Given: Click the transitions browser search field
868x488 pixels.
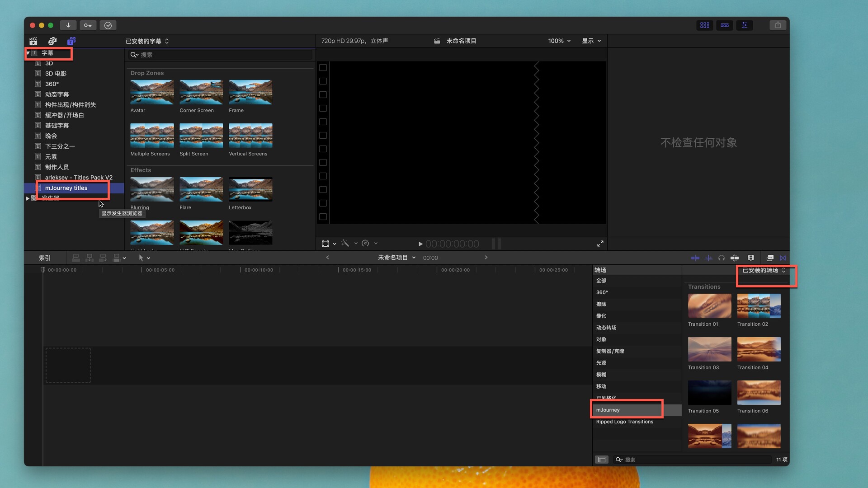Looking at the screenshot, I should tap(692, 460).
